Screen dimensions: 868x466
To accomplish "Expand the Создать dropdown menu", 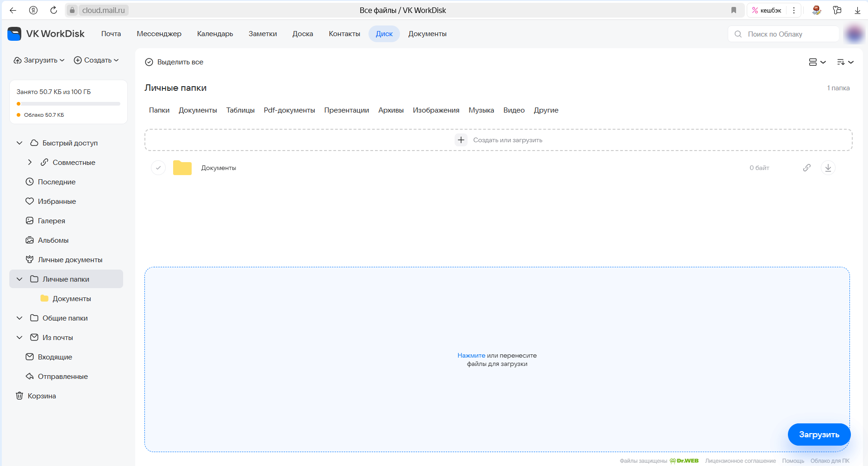I will pos(96,60).
